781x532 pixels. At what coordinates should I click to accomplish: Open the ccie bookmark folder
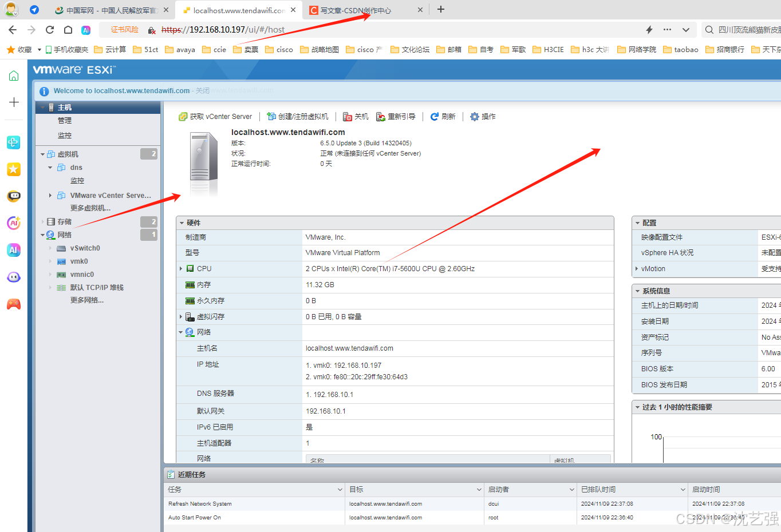tap(214, 50)
